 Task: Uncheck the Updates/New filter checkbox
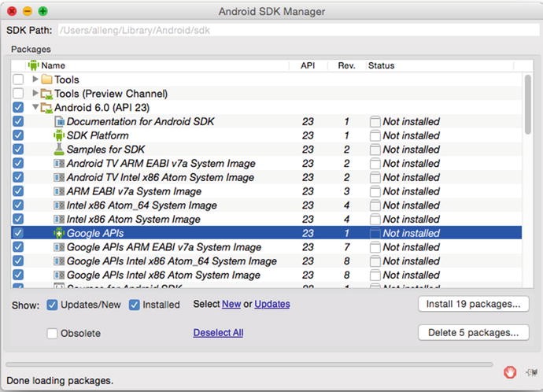[52, 305]
